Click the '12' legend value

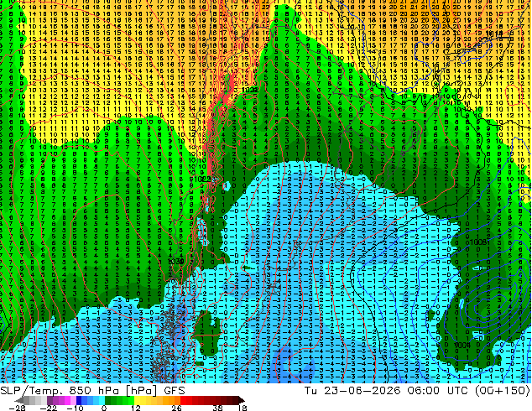coord(136,408)
